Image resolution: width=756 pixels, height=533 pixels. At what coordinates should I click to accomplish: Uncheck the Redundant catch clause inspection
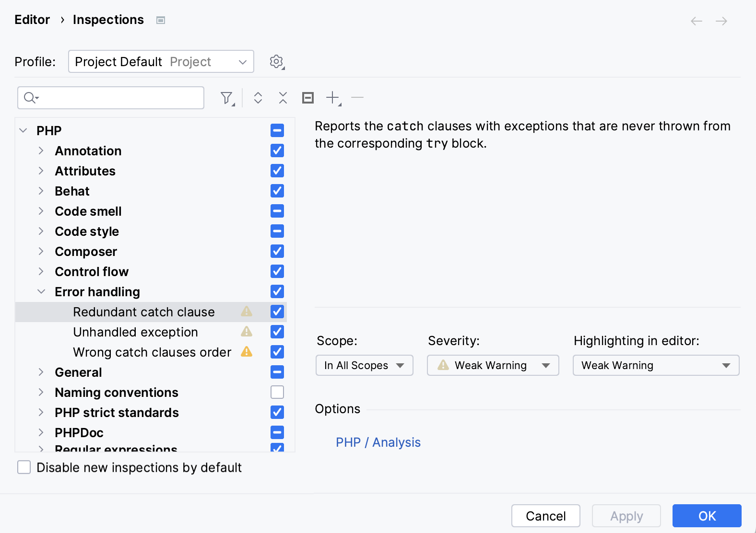277,312
